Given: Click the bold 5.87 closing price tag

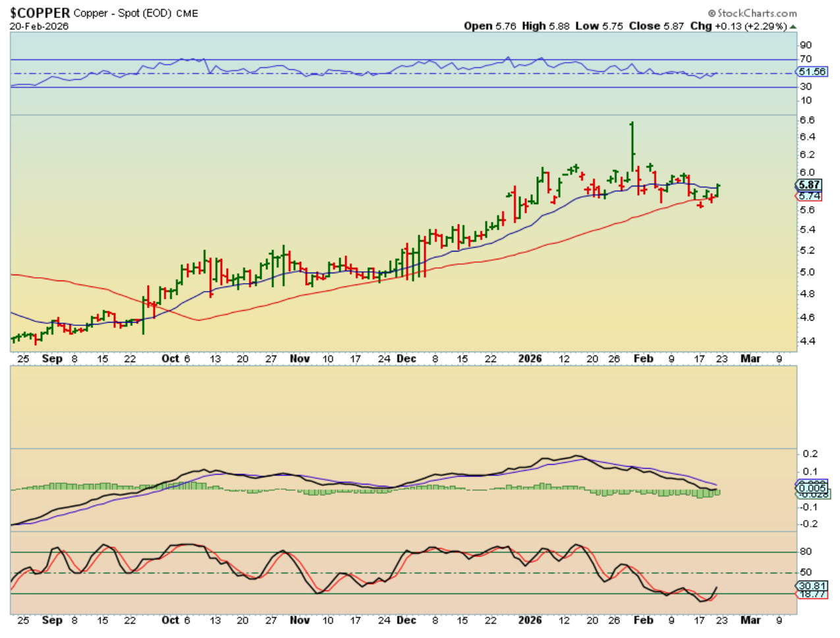Looking at the screenshot, I should click(x=809, y=185).
